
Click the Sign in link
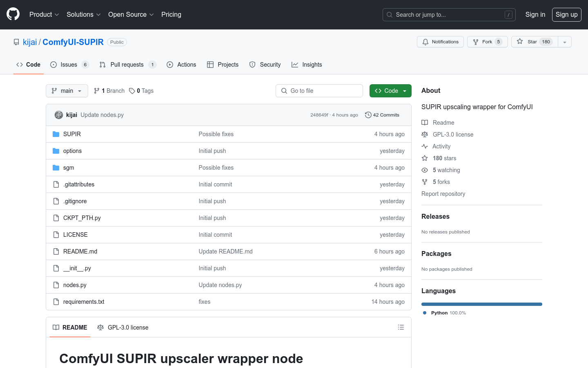[535, 14]
